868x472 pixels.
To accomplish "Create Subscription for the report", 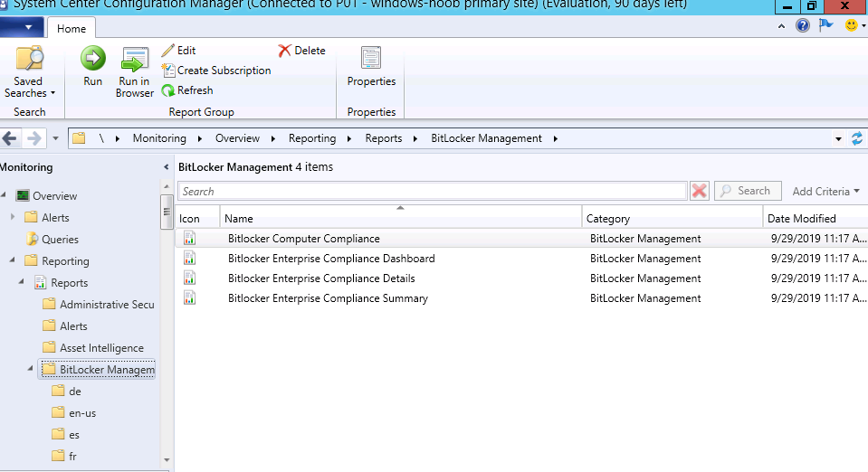I will pyautogui.click(x=216, y=71).
